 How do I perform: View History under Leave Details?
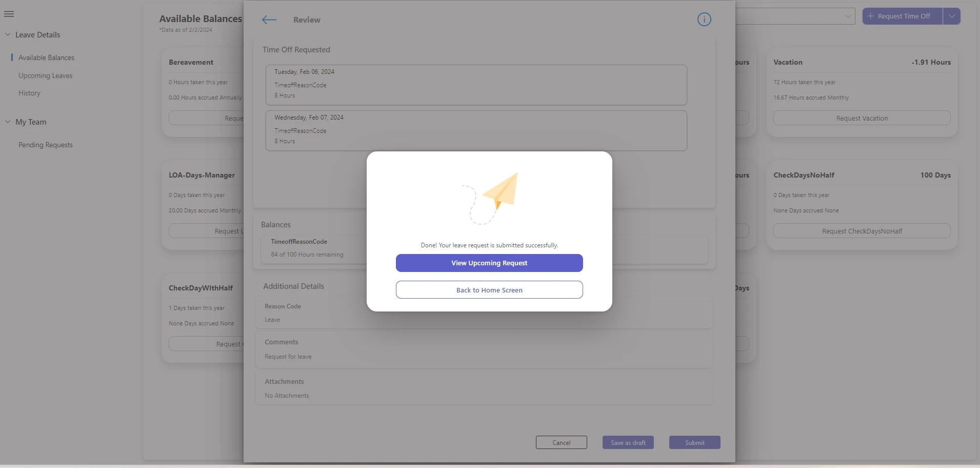(x=29, y=93)
